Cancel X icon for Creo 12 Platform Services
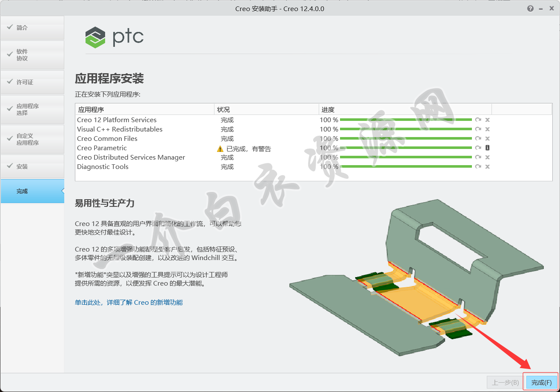Screen dimensions: 560x392 coord(488,120)
